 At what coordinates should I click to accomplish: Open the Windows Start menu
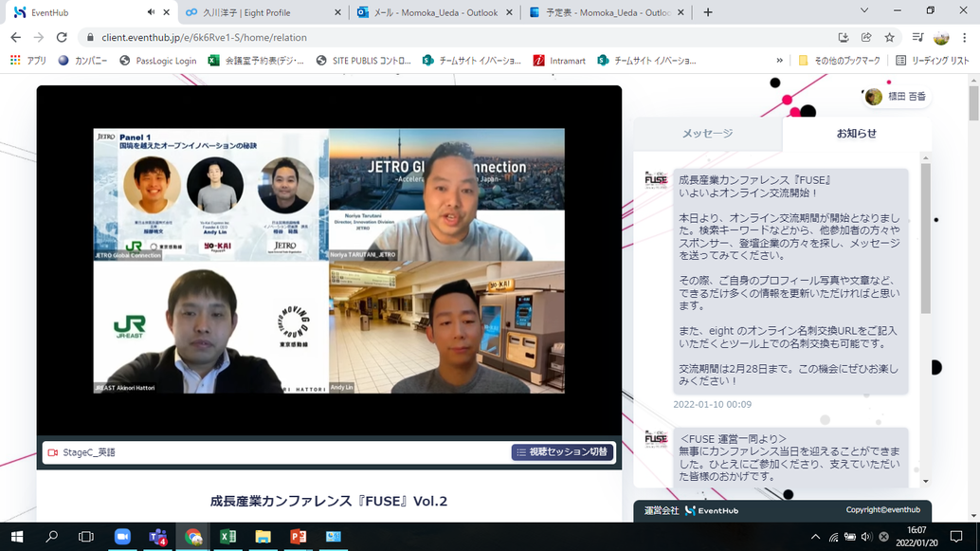17,537
